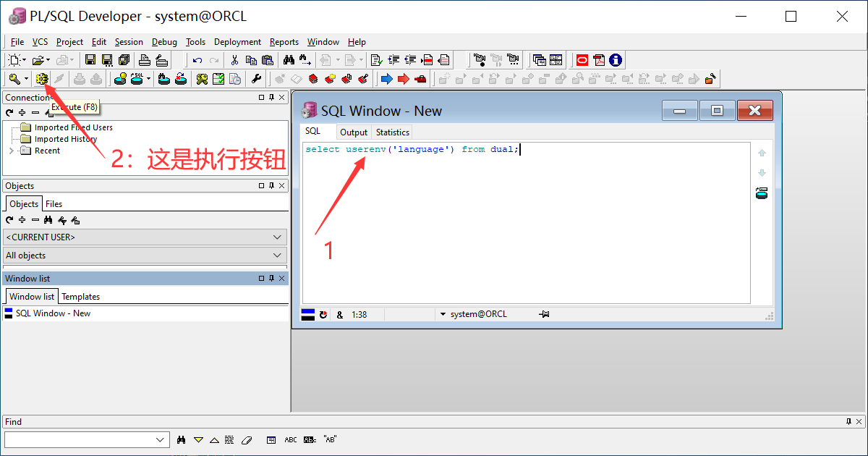Click the database icon at SQL Window right edge
Image resolution: width=868 pixels, height=456 pixels.
click(x=762, y=193)
